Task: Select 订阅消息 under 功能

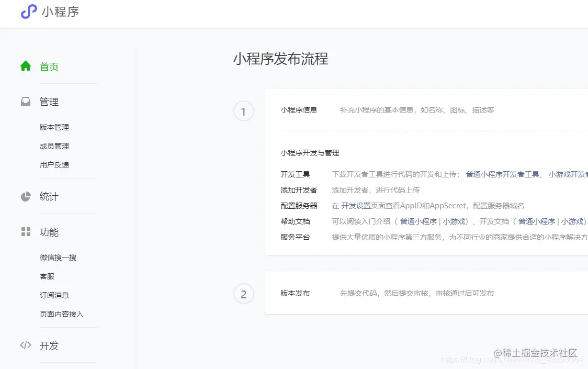Action: coord(54,295)
